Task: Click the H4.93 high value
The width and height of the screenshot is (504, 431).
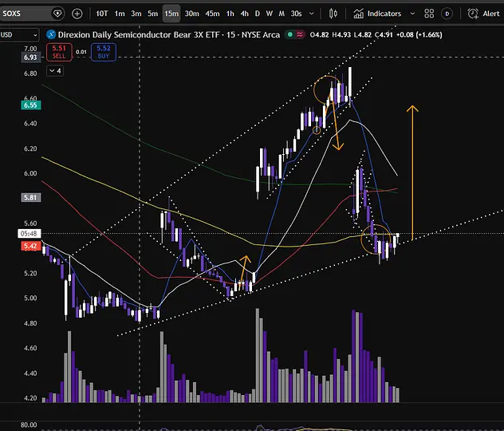Action: (x=341, y=34)
